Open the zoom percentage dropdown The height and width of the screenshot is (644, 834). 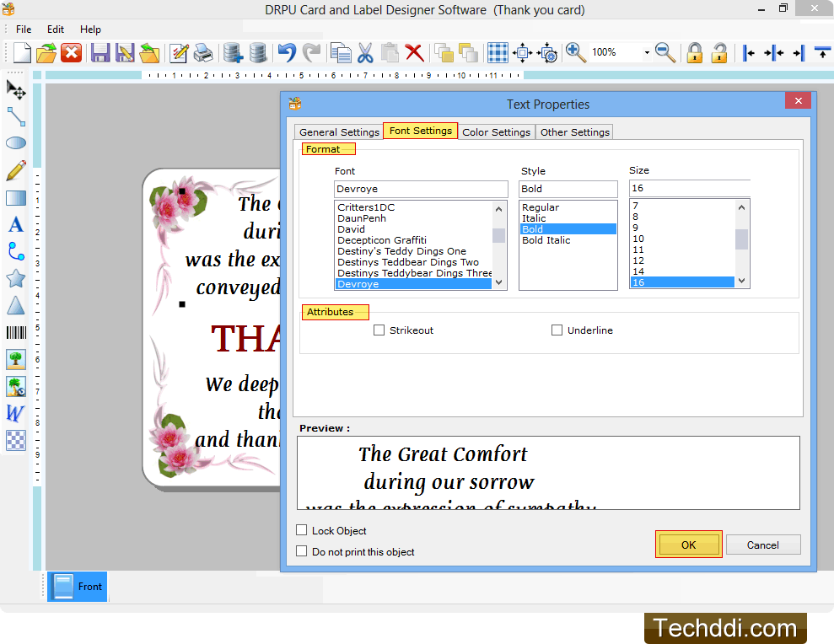647,53
